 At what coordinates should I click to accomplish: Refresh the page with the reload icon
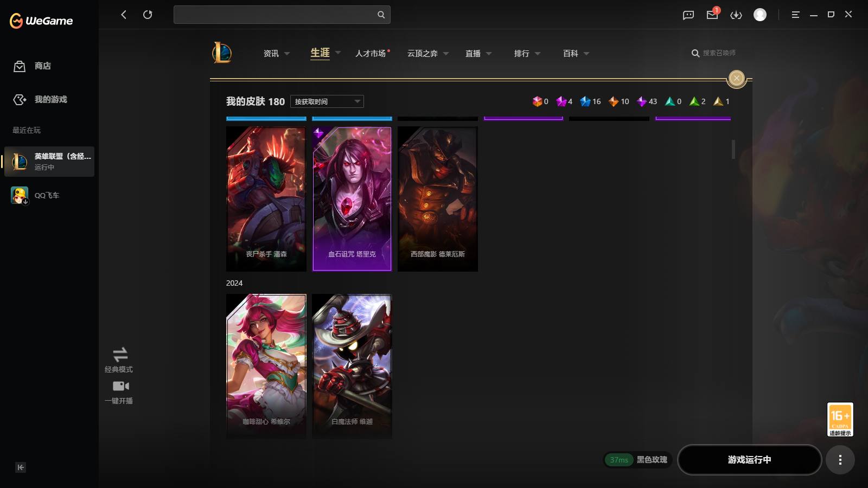[148, 15]
